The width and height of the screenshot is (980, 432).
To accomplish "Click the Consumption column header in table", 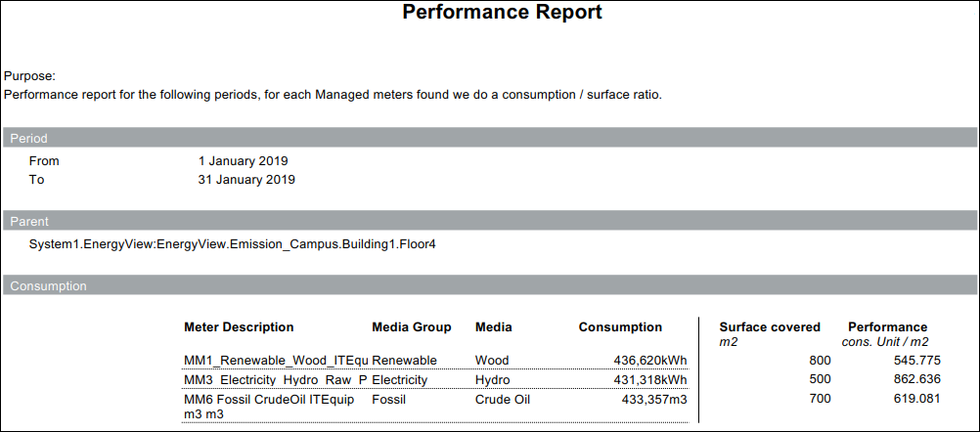I will pos(620,327).
